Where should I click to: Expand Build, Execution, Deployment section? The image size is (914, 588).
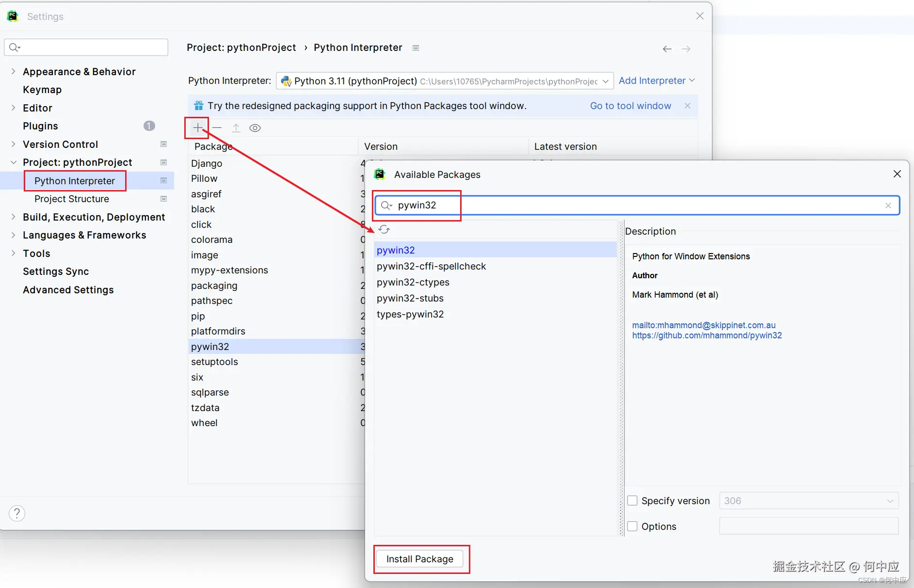tap(13, 217)
